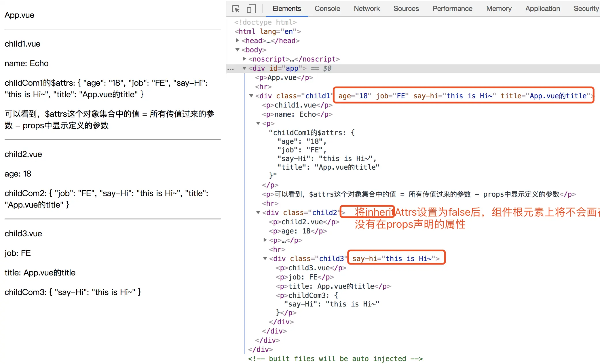Select the html lang="en" element line
600x364 pixels.
click(267, 31)
